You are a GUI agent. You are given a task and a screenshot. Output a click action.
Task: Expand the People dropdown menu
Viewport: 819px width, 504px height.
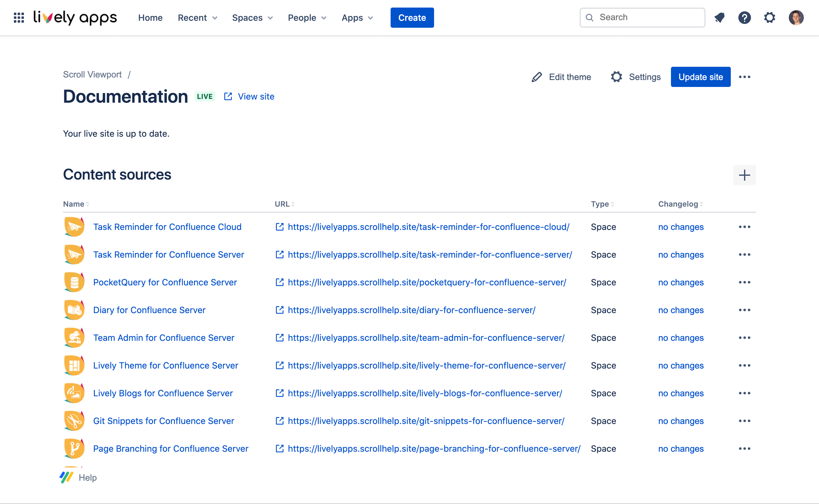click(307, 18)
